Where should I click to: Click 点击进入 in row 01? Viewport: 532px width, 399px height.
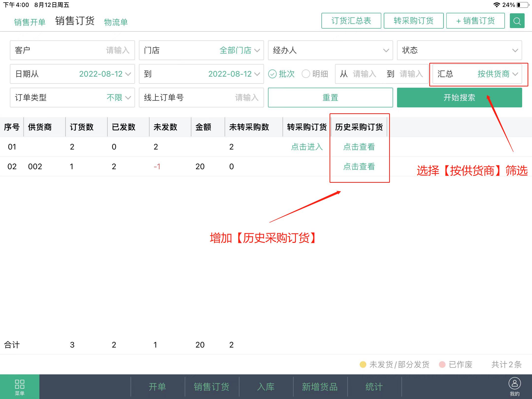point(307,147)
